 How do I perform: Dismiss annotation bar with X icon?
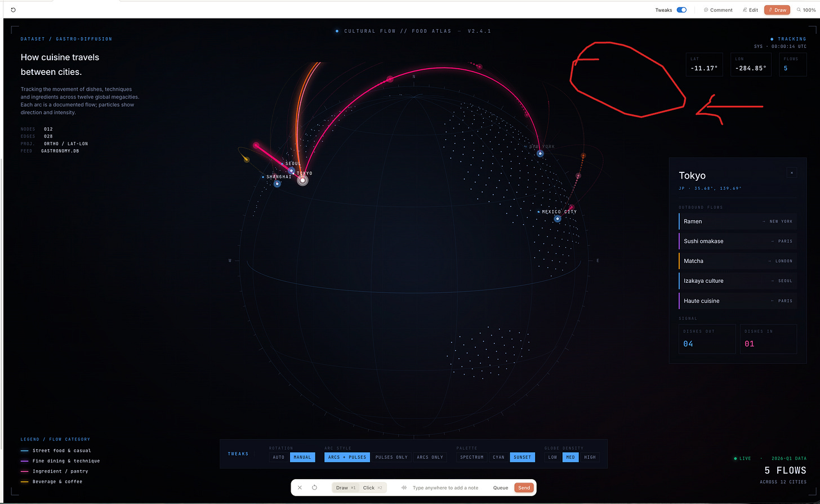(300, 488)
